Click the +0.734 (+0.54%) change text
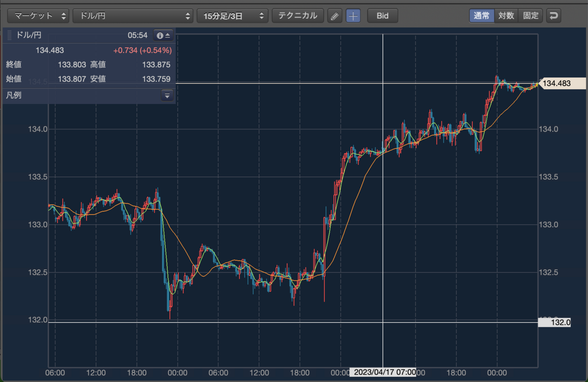This screenshot has height=382, width=588. pos(143,50)
